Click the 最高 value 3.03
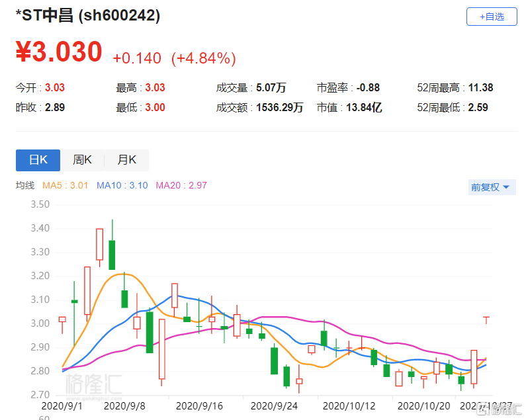Viewport: 526px width, 420px height. pyautogui.click(x=155, y=87)
